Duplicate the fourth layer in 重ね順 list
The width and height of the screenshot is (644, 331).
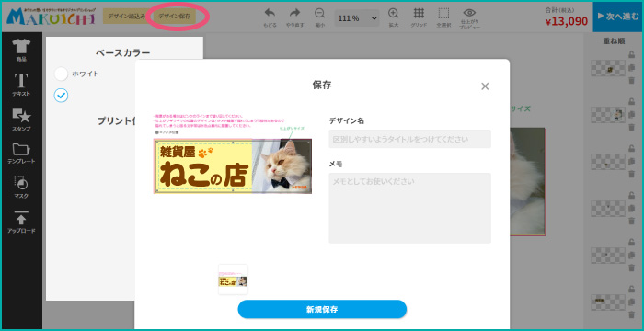(x=631, y=209)
